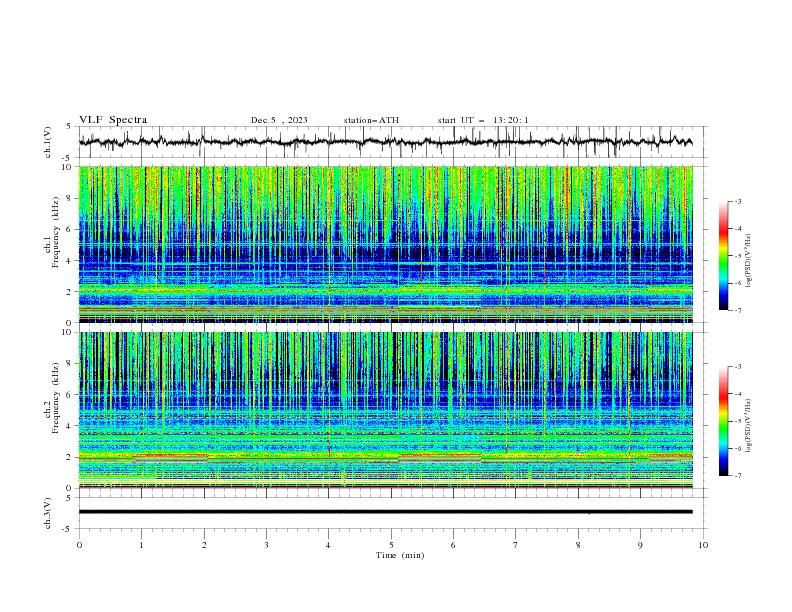Click the '10' tick on the time axis
The image size is (792, 612).
tap(703, 545)
